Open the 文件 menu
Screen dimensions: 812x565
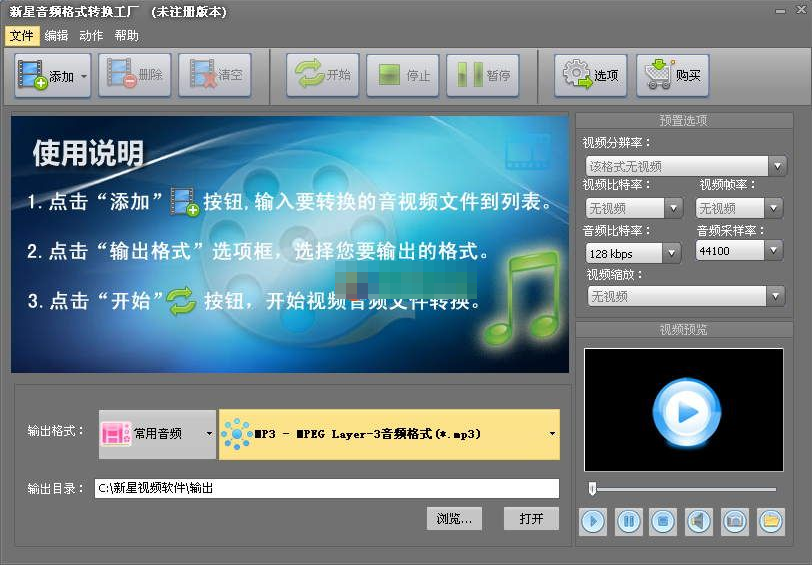click(x=21, y=35)
